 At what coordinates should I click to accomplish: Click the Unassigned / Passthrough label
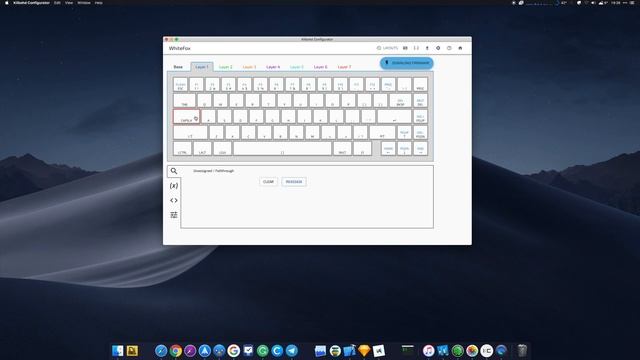(x=213, y=171)
